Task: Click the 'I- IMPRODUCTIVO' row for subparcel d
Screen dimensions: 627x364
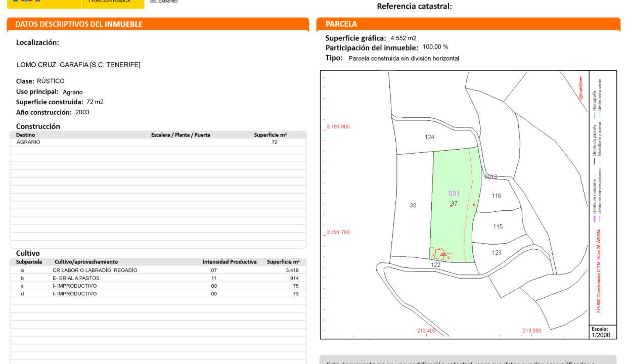Action: coord(158,294)
